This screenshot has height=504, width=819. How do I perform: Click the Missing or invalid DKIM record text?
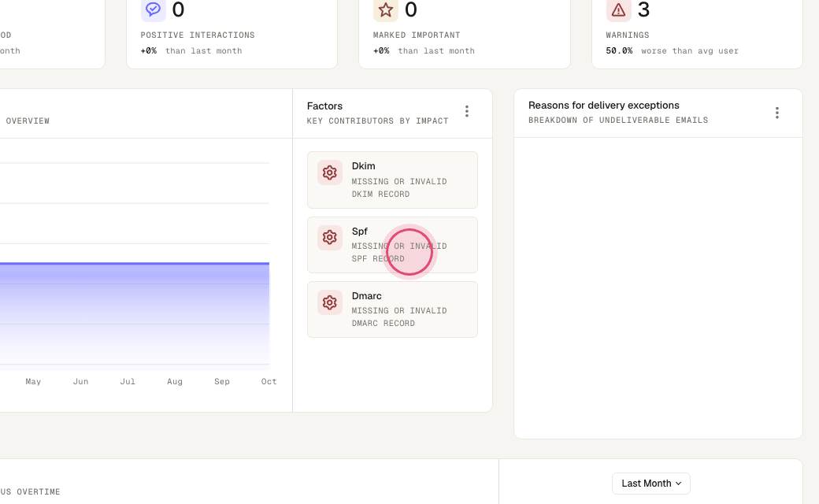coord(399,188)
